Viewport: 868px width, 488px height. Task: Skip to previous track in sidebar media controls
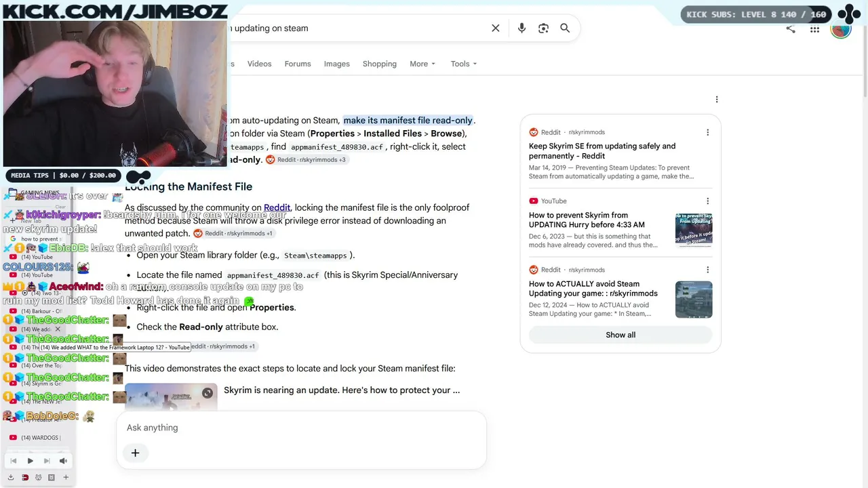13,461
